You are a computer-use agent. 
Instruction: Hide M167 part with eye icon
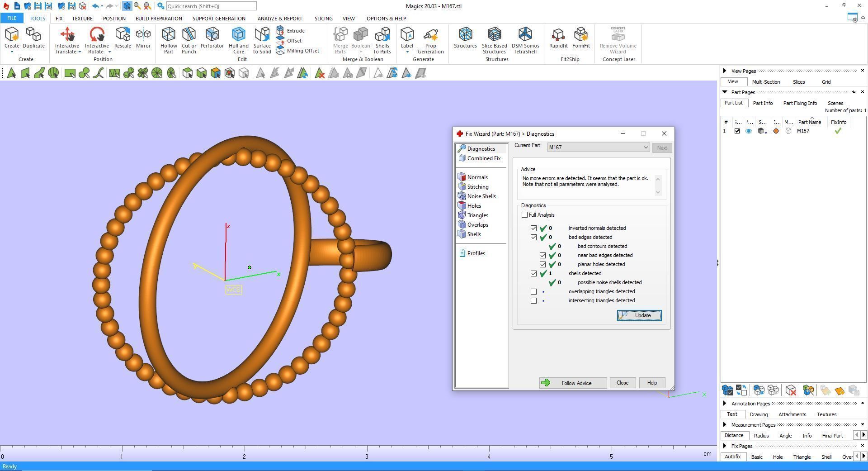tap(749, 131)
